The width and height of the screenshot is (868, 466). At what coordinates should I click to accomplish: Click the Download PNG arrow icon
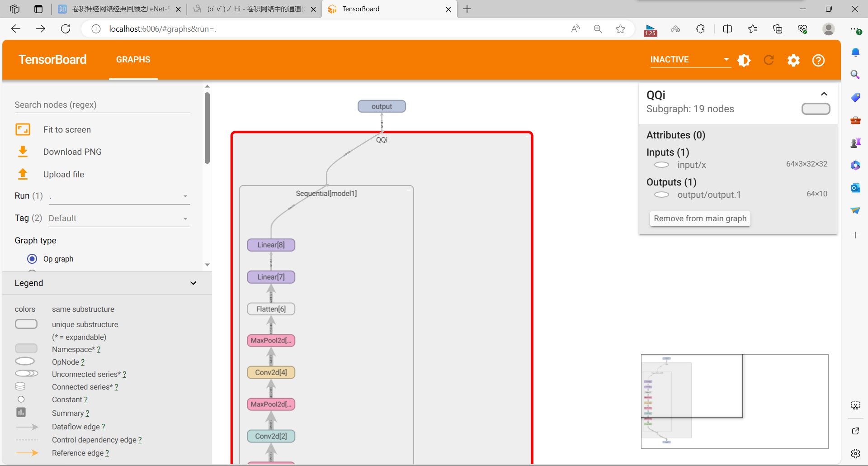(23, 152)
